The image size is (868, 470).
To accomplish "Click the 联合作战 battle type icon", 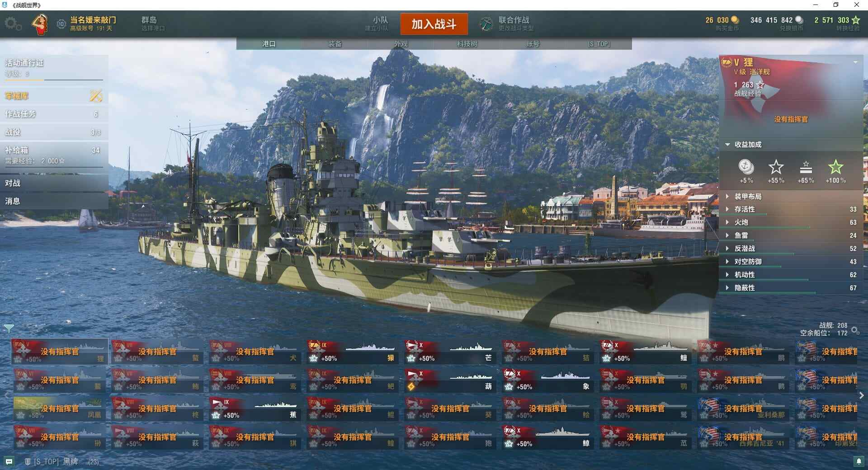I will [x=486, y=24].
